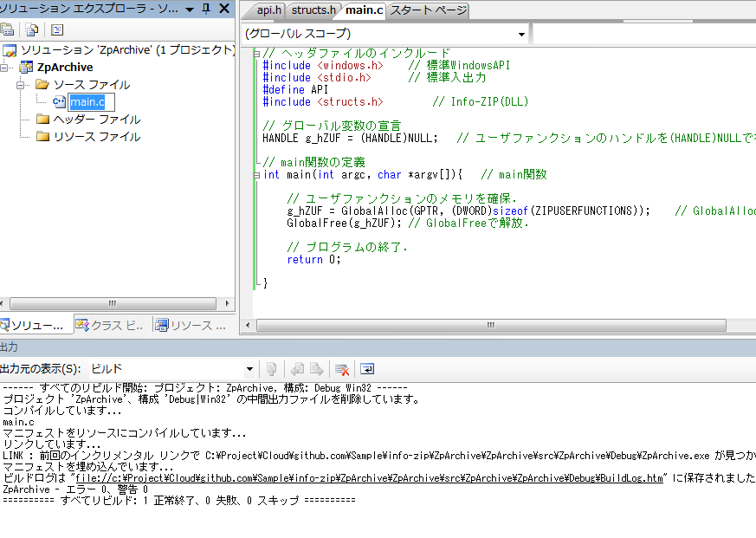Image resolution: width=756 pixels, height=538 pixels.
Task: Click output line 'リンクしています...'
Action: click(x=52, y=444)
